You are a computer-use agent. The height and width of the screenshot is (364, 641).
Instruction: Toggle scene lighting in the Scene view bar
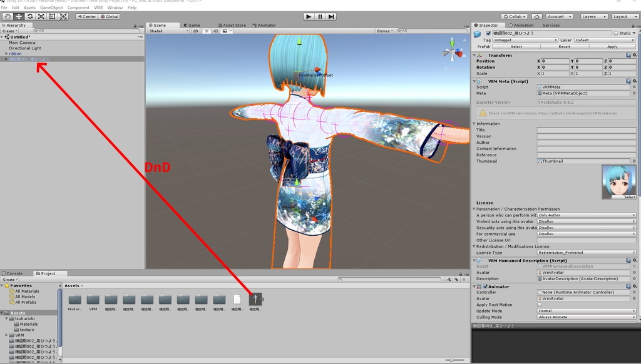[x=207, y=31]
